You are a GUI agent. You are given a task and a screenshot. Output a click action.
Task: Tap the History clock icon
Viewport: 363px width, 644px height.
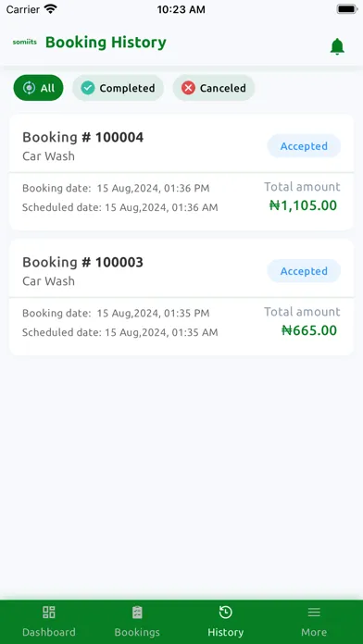tap(225, 613)
